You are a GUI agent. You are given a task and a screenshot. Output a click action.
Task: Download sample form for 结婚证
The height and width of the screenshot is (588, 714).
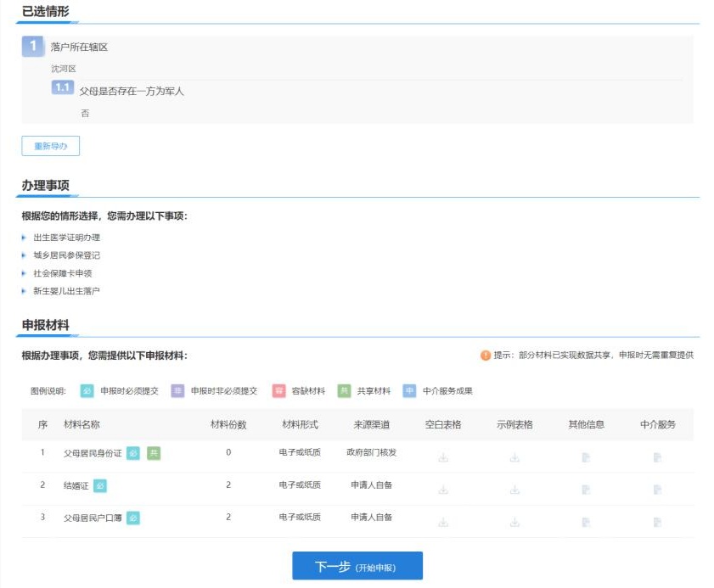[x=514, y=490]
